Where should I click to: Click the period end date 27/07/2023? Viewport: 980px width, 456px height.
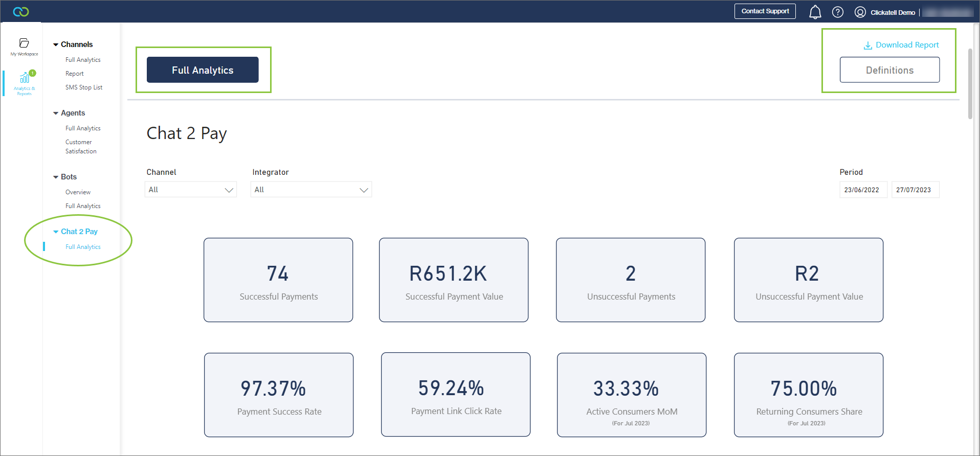pos(915,190)
